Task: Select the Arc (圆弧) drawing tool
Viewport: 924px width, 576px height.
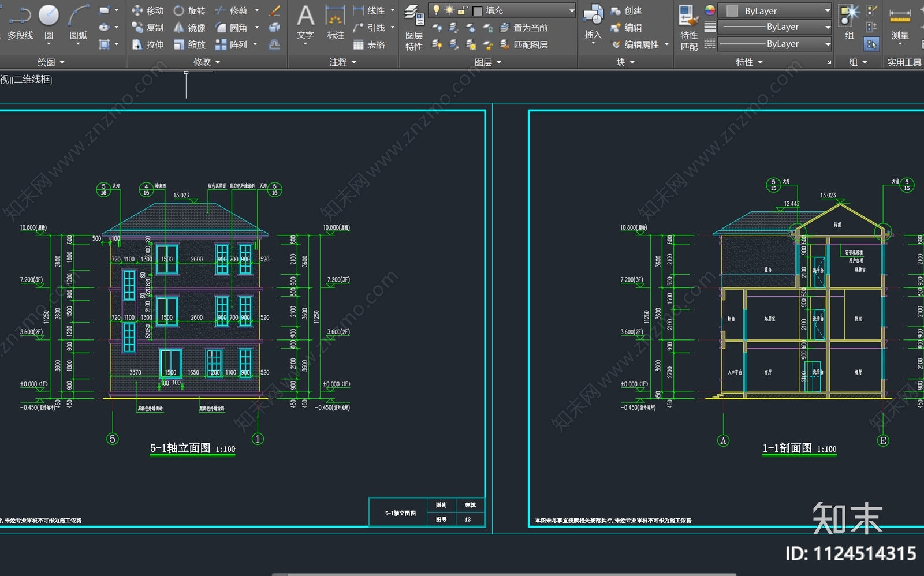Action: point(78,23)
